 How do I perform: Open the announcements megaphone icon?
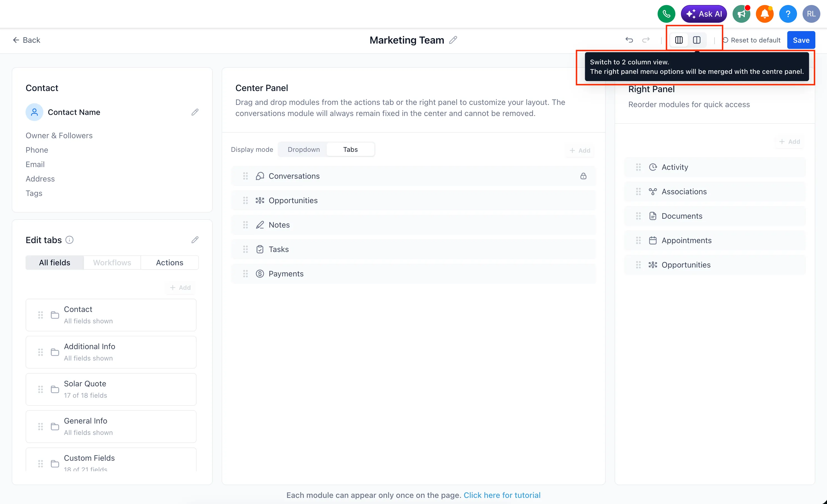tap(741, 14)
